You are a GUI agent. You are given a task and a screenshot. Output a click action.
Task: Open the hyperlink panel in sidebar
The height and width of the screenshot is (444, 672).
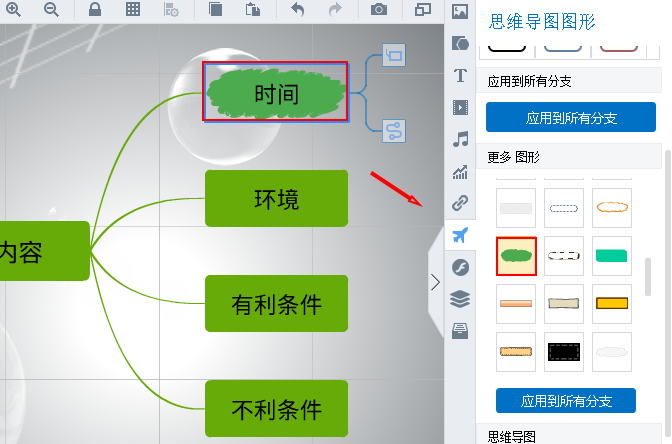[460, 203]
